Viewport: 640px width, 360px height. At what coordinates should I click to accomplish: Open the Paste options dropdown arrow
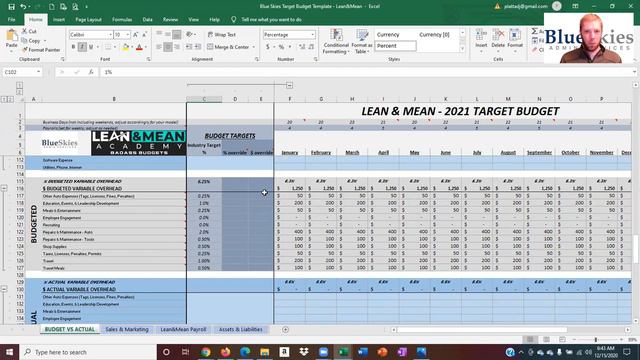point(11,51)
